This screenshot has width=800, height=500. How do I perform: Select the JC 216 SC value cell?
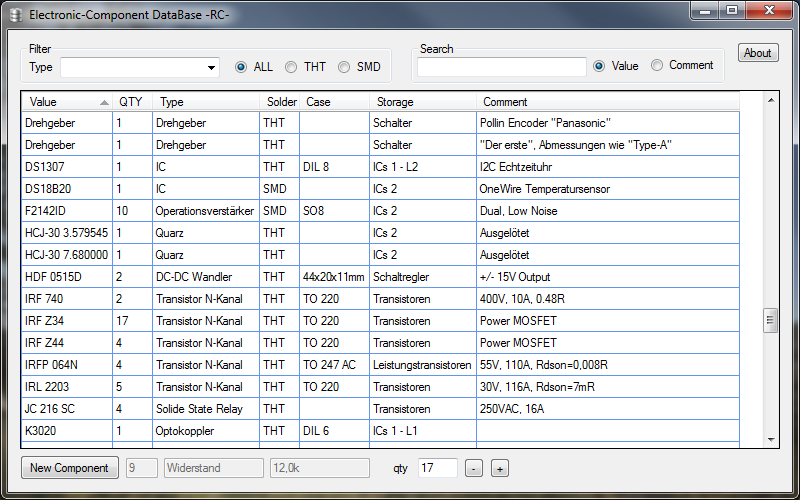[67, 409]
